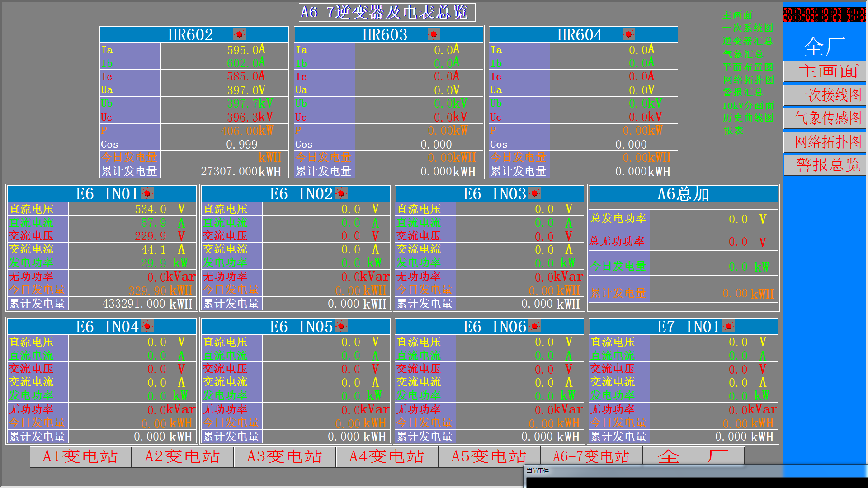Click the red status indicator next to HR603
This screenshot has height=488, width=868.
pos(434,34)
